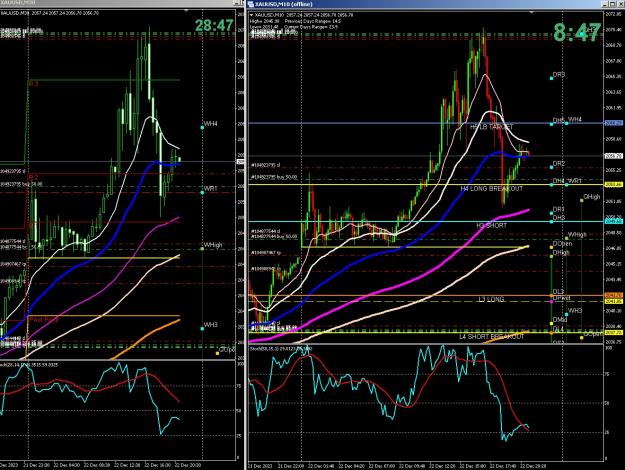Select the R3 pivot label on left chart
Screen dimensions: 625x470
click(x=33, y=84)
